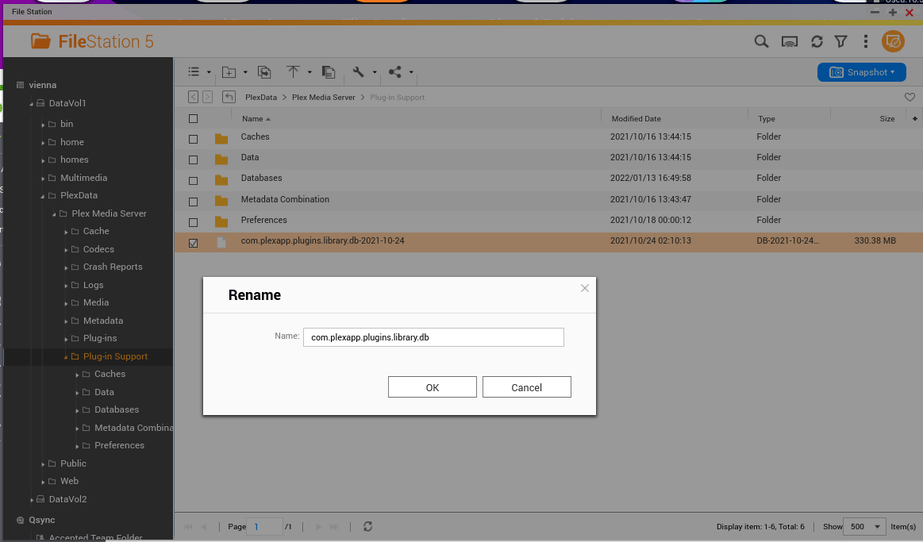The image size is (923, 542).
Task: Click the Caches folder icon in list
Action: pyautogui.click(x=221, y=139)
